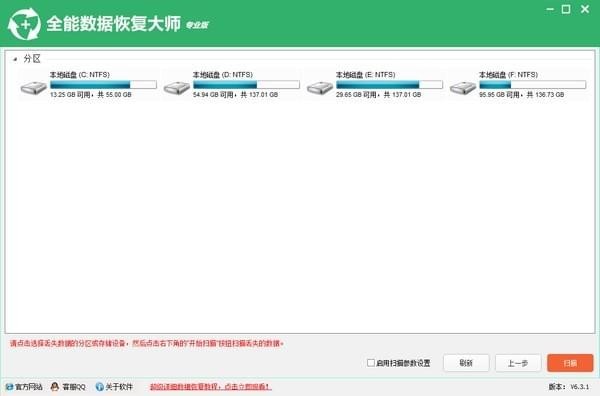Select local disk F: NTFS drive icon
The image size is (600, 396).
click(463, 88)
